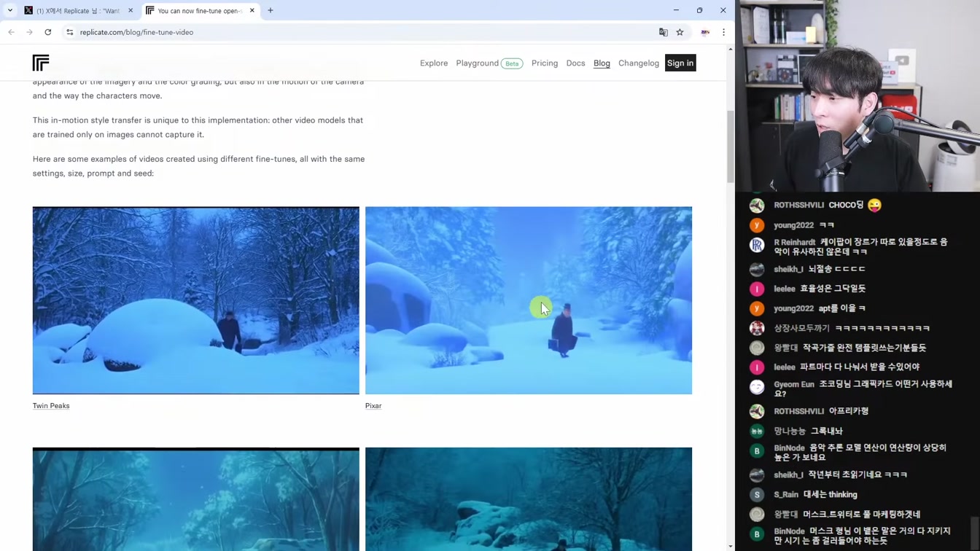The height and width of the screenshot is (551, 980).
Task: Close the X Replicate tab
Action: coord(131,10)
